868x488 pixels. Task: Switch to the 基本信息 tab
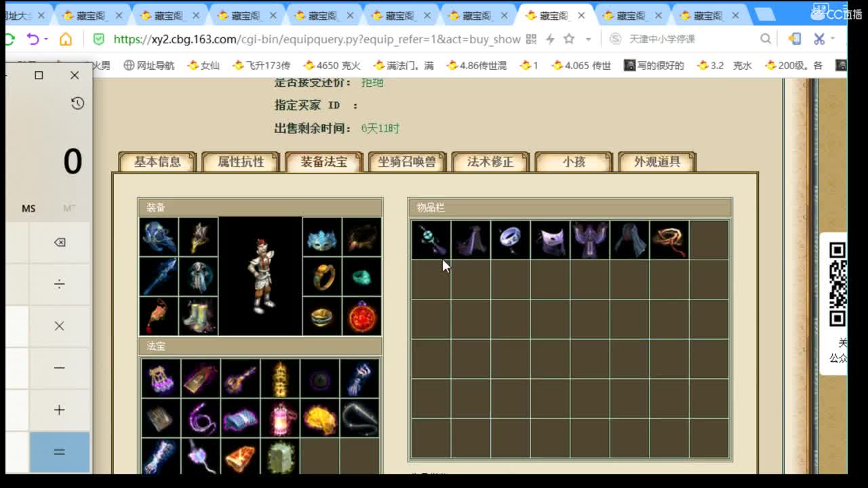(x=157, y=162)
